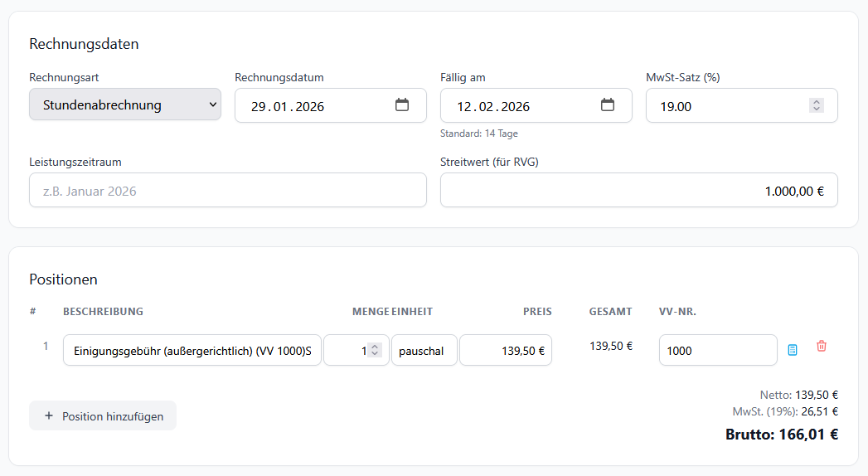Select the month segment of Fällig am
Image resolution: width=868 pixels, height=476 pixels.
click(x=487, y=106)
